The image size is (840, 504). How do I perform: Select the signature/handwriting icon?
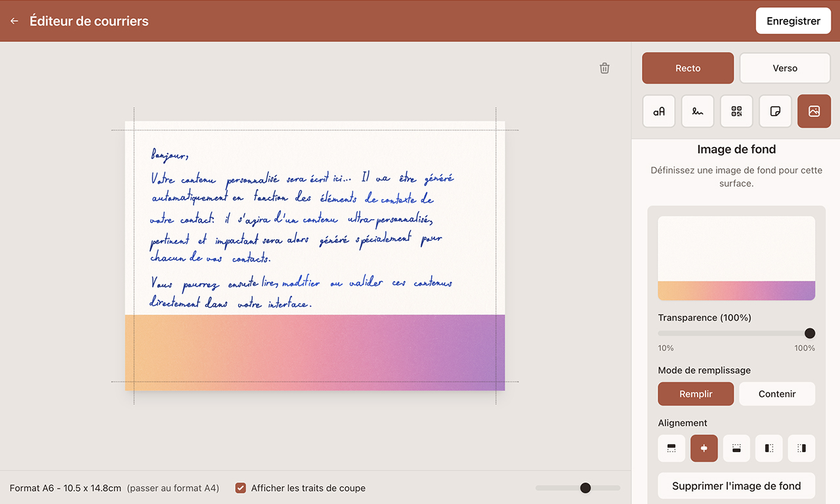(697, 111)
